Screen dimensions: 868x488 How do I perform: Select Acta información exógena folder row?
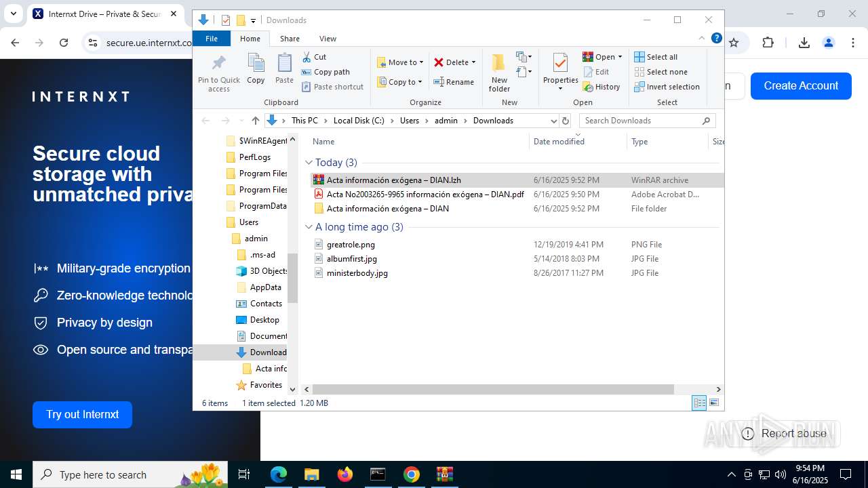tap(517, 209)
